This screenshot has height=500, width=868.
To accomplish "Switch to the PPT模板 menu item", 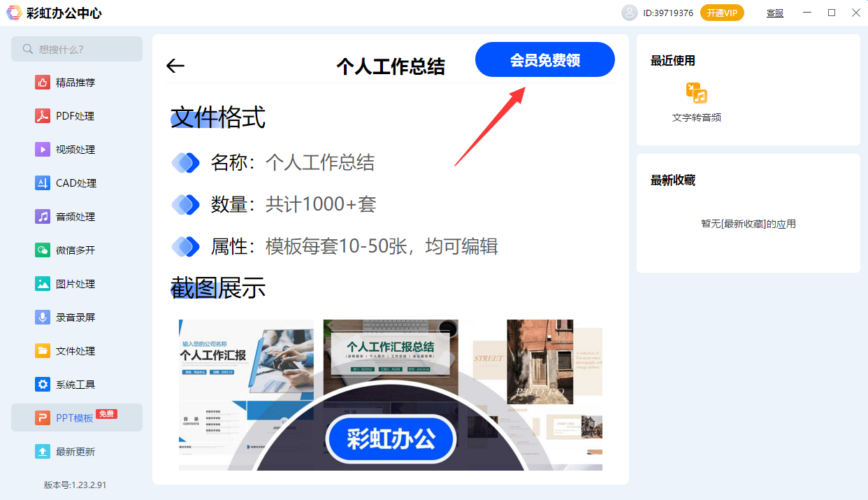I will (x=77, y=417).
